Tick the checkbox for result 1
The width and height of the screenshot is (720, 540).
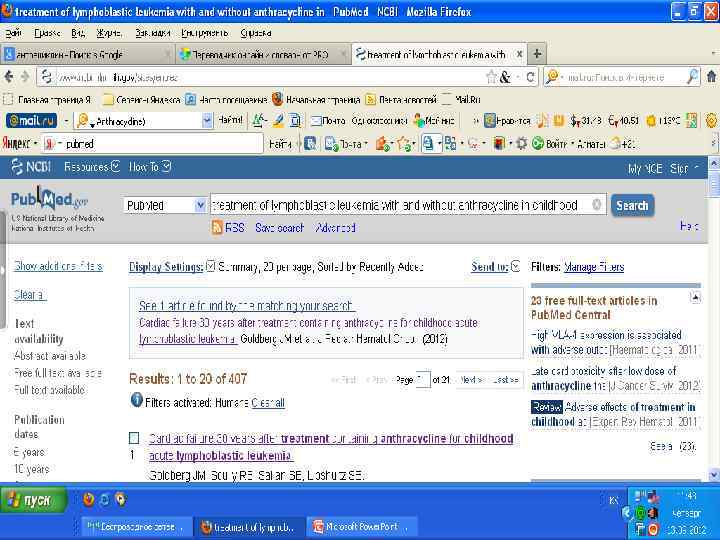134,438
